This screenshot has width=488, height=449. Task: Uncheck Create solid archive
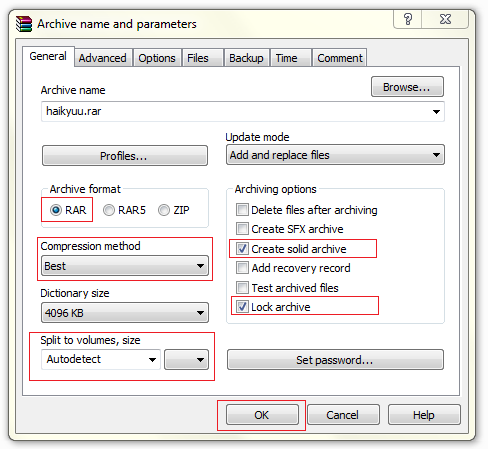pos(242,248)
